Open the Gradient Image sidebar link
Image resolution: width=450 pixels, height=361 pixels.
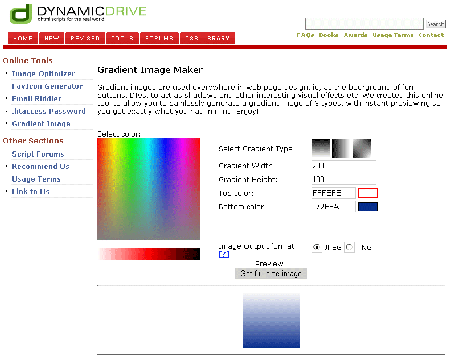pos(41,124)
